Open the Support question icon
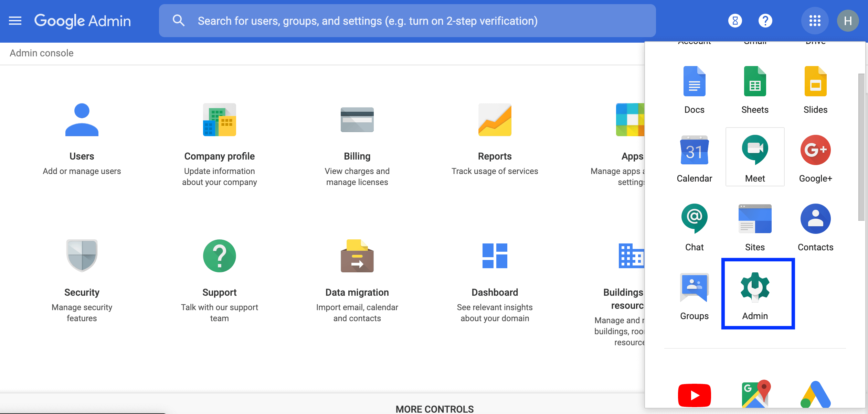Viewport: 868px width, 414px height. coord(220,256)
